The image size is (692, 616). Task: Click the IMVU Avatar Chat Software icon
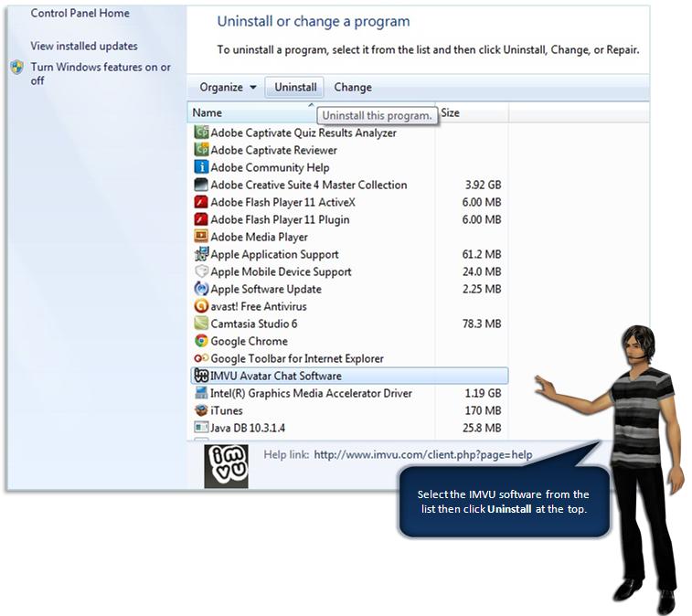(x=201, y=376)
